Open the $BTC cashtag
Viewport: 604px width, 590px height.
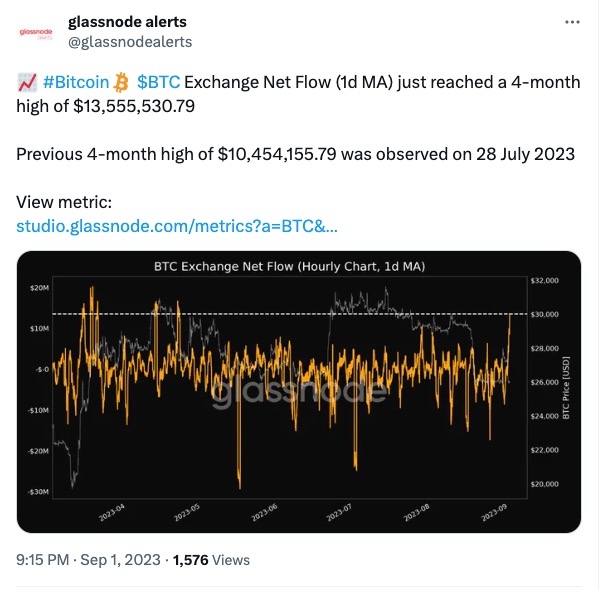point(158,81)
